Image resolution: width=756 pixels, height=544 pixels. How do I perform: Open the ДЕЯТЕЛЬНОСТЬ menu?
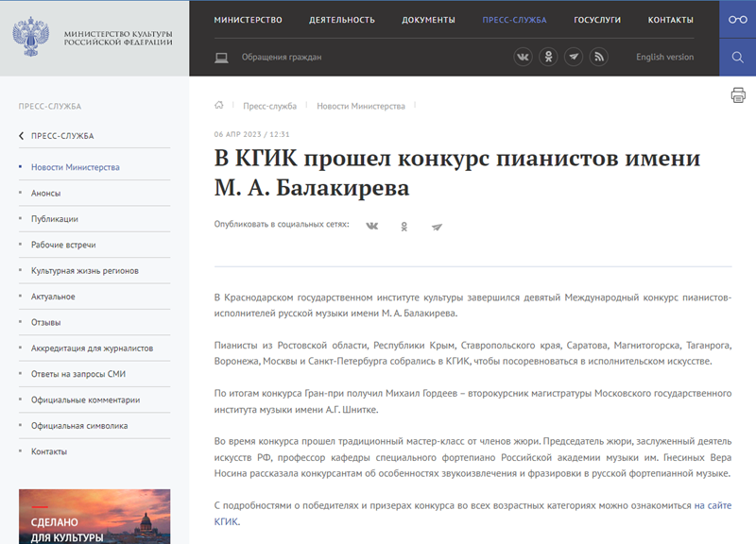[342, 20]
